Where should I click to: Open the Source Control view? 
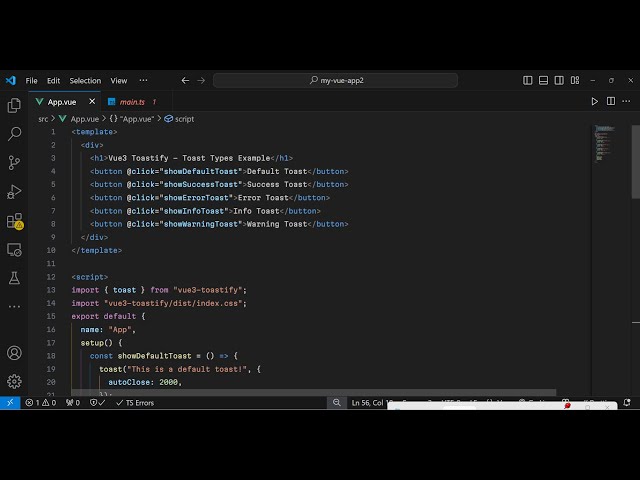click(x=14, y=162)
